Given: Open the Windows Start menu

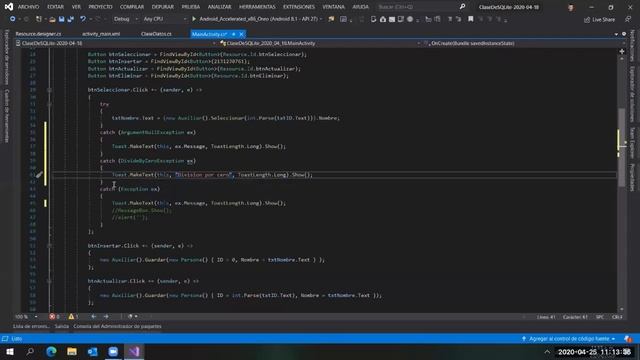Looking at the screenshot, I should pyautogui.click(x=10, y=352).
